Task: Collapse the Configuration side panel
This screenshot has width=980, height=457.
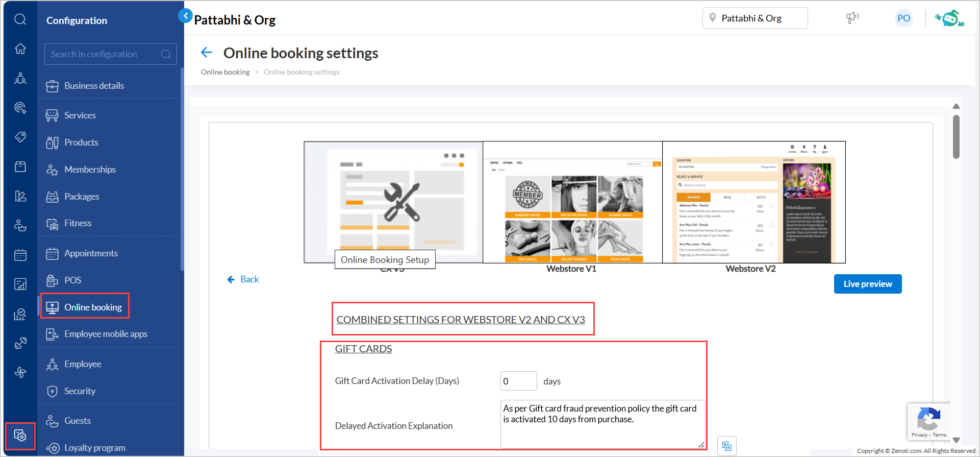Action: click(185, 16)
